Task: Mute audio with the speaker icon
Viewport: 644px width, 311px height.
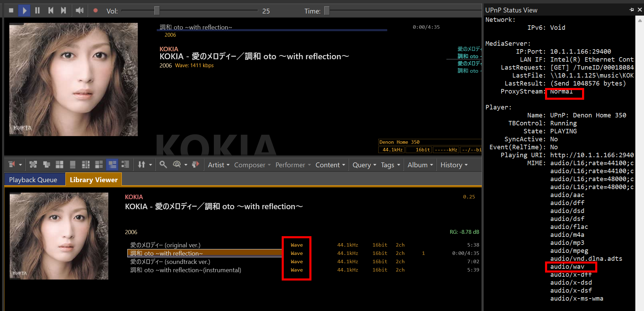Action: pyautogui.click(x=79, y=10)
